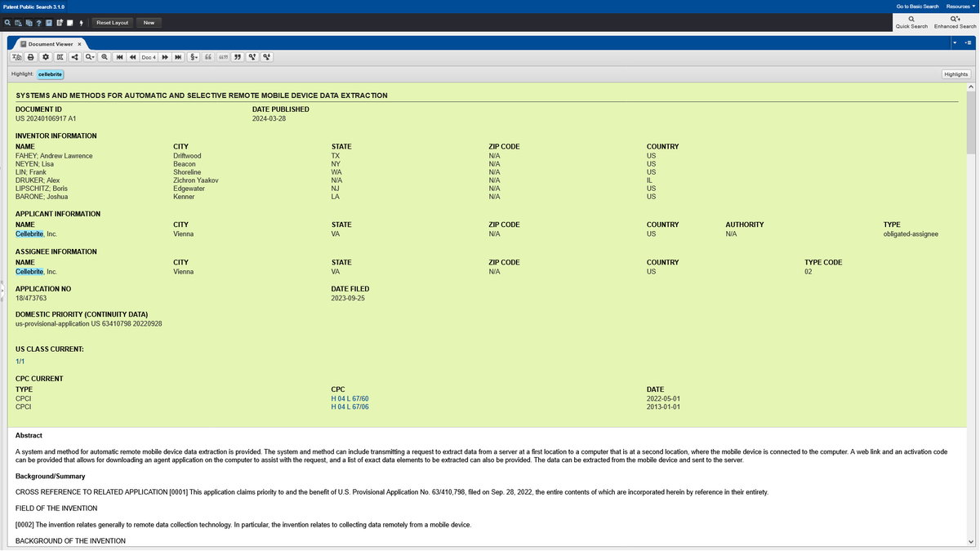
Task: Click Go to Basic Search link
Action: pos(917,7)
